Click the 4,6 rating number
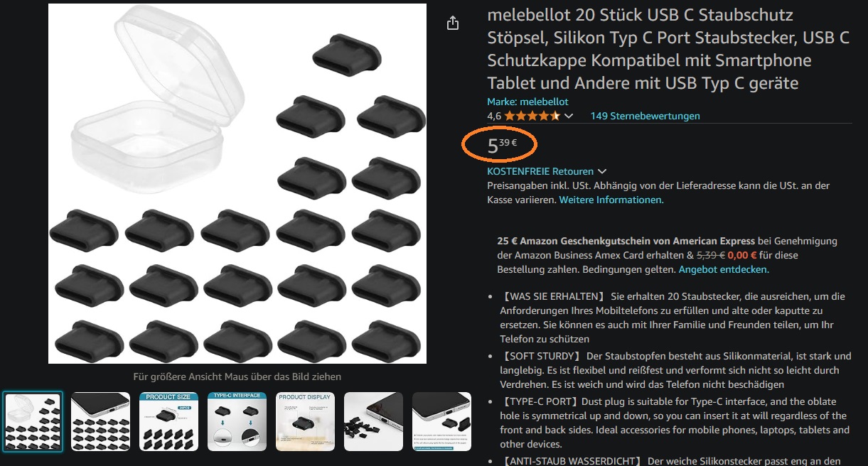868x466 pixels. click(x=494, y=116)
